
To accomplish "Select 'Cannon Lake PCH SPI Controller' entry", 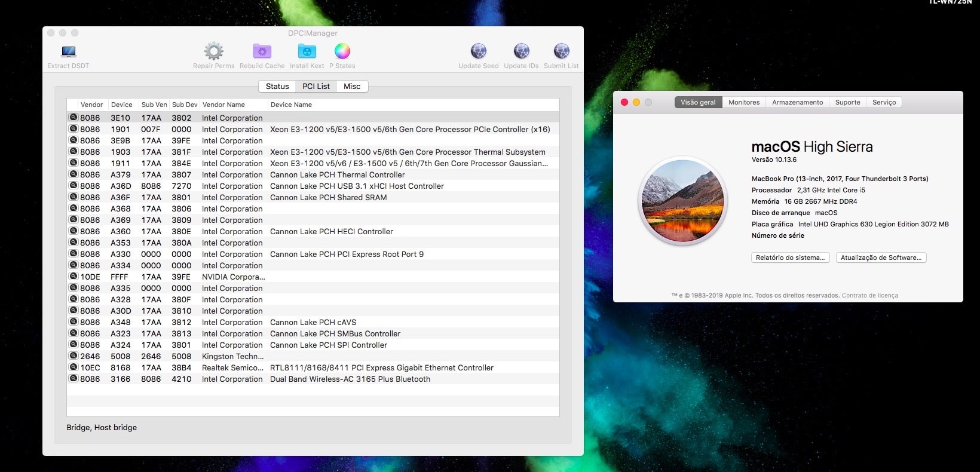I will (329, 345).
